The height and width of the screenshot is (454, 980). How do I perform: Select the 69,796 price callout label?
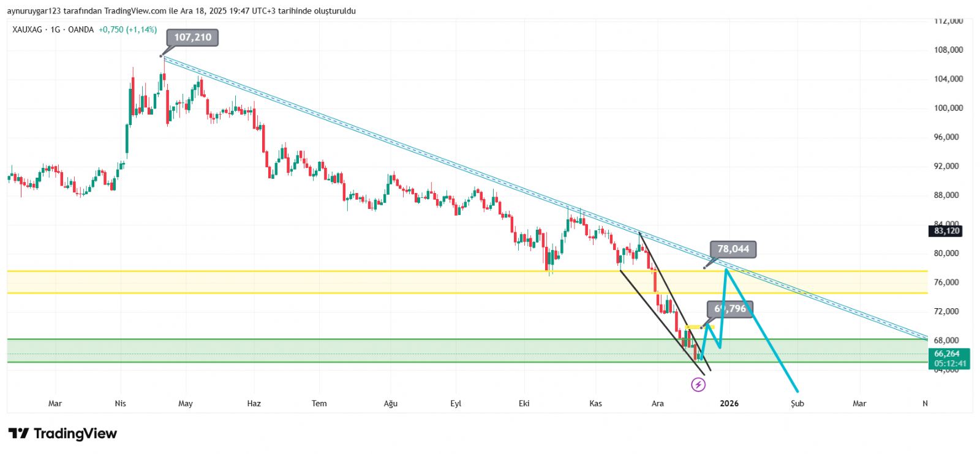tap(730, 309)
